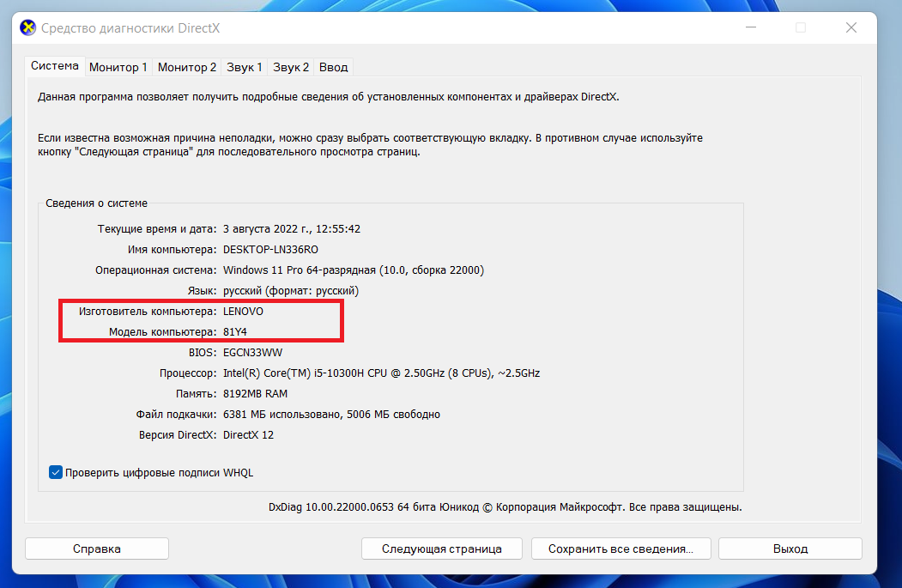
Task: Switch to the Система tab
Action: click(x=55, y=65)
